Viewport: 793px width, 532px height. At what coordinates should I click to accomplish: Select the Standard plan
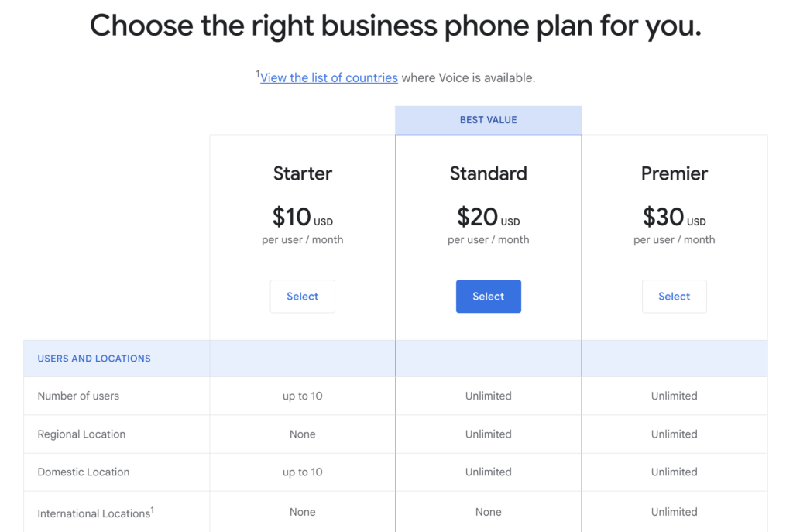[489, 297]
